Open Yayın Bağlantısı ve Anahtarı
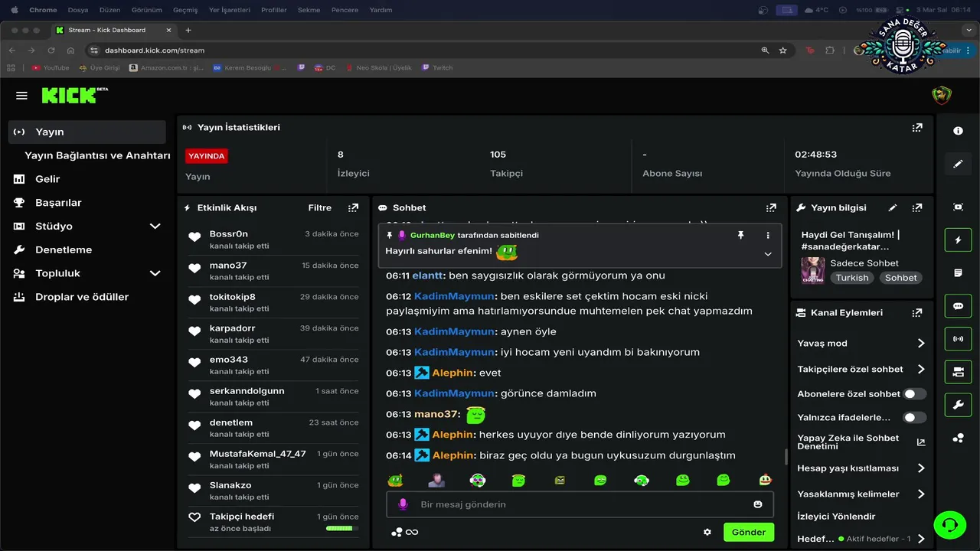 (97, 155)
